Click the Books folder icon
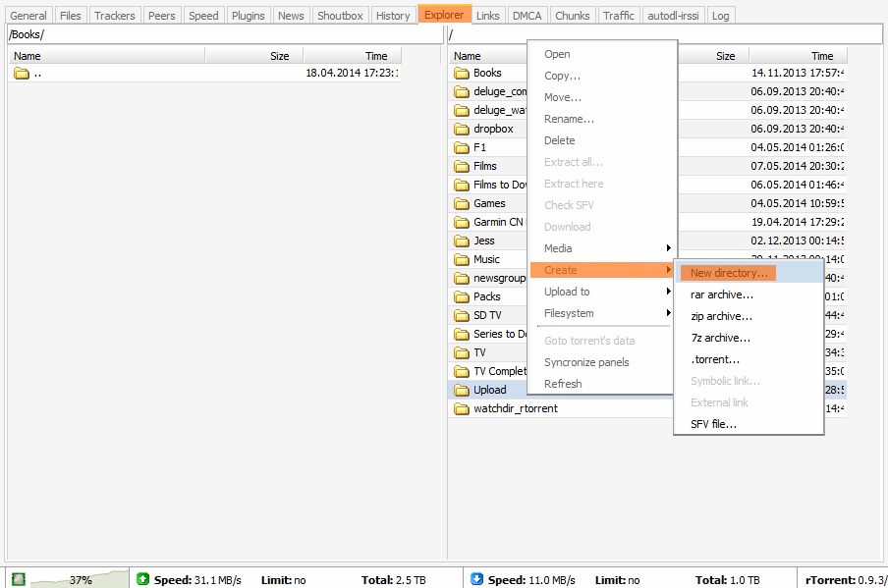888x588 pixels. coord(462,73)
